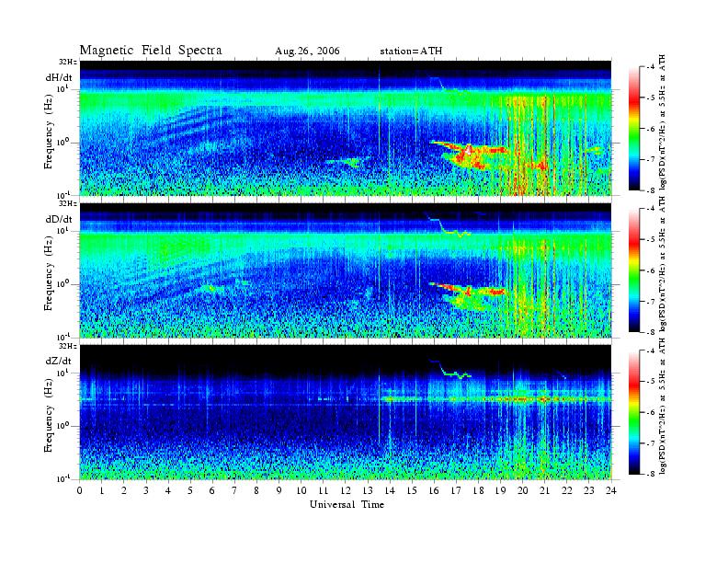Click the log(PSD) scale label beside dH/dt color bar
This screenshot has height=563, width=728.
[663, 122]
